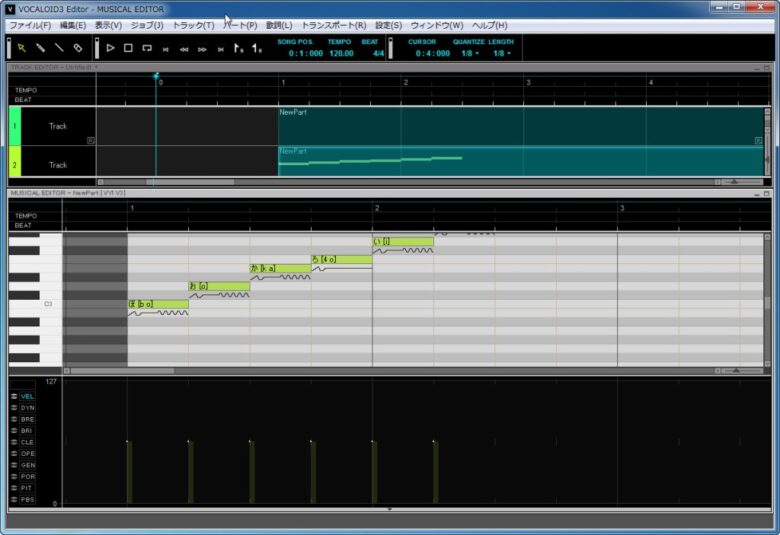The height and width of the screenshot is (535, 780).
Task: Select the arrow pointer tool
Action: coord(21,48)
